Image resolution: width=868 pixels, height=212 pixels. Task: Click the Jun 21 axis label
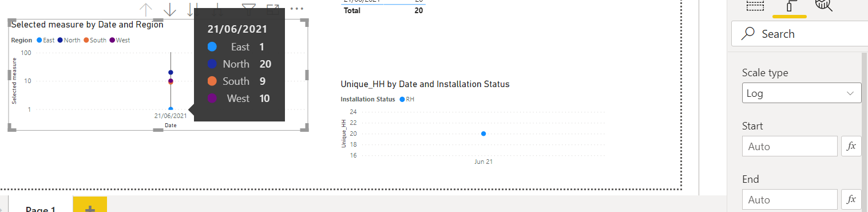[x=483, y=162]
